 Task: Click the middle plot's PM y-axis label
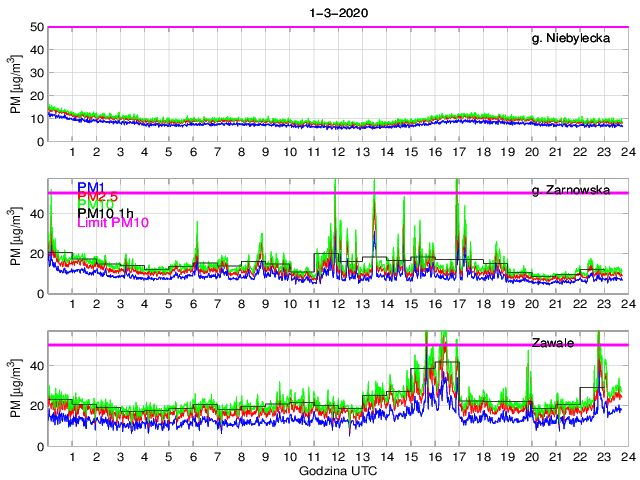[15, 236]
